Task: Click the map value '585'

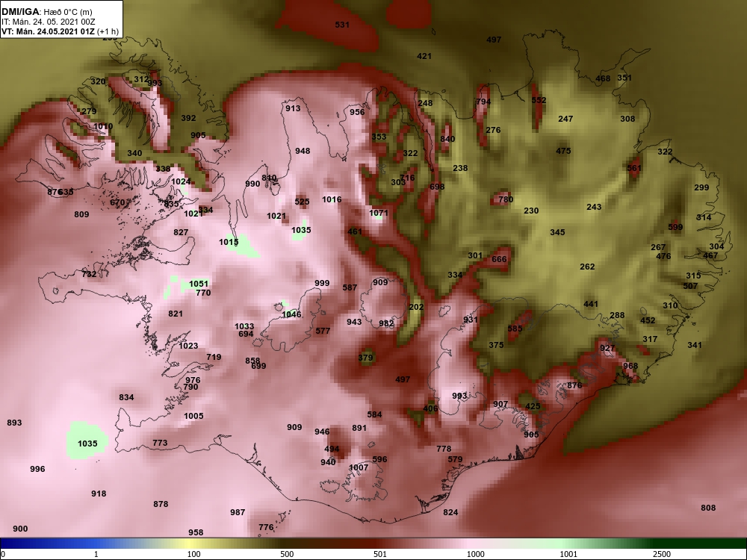Action: point(515,329)
